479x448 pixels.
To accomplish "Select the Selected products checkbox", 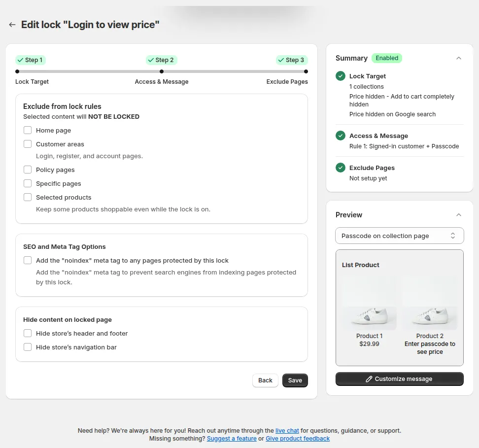I will point(28,197).
